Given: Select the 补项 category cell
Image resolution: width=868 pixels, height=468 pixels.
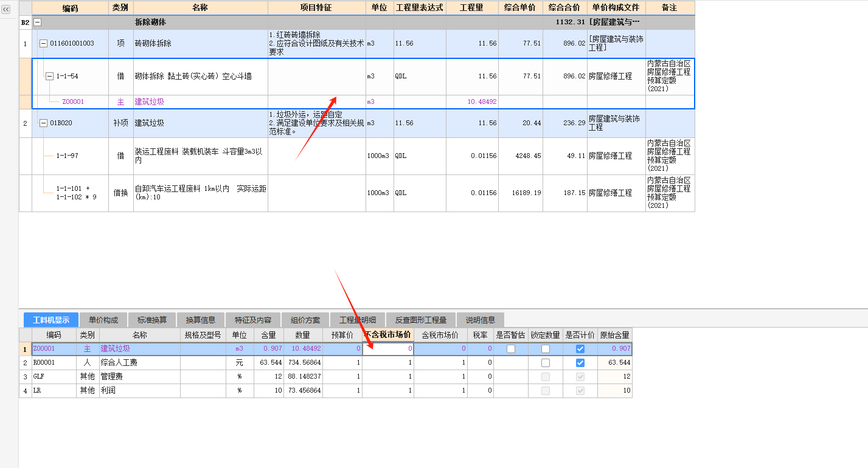Looking at the screenshot, I should coord(121,123).
